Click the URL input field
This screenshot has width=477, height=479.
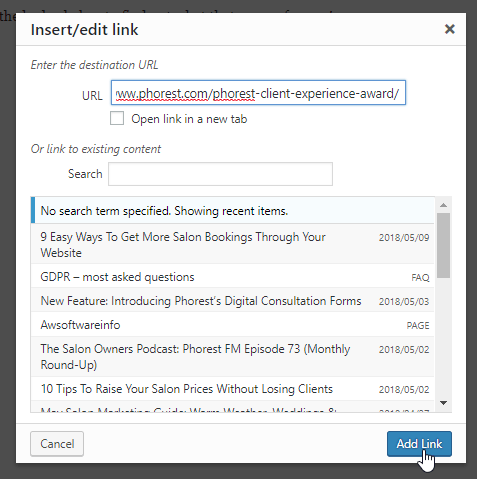[x=258, y=93]
